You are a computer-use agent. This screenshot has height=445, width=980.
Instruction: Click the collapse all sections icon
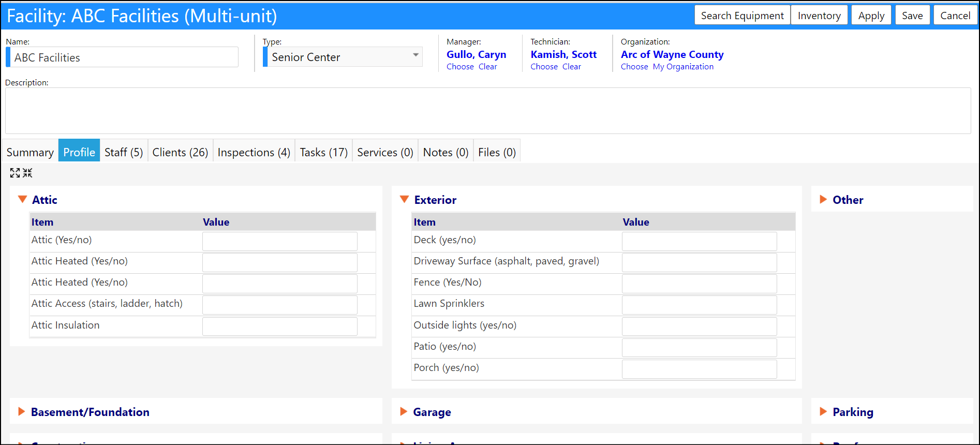[27, 173]
